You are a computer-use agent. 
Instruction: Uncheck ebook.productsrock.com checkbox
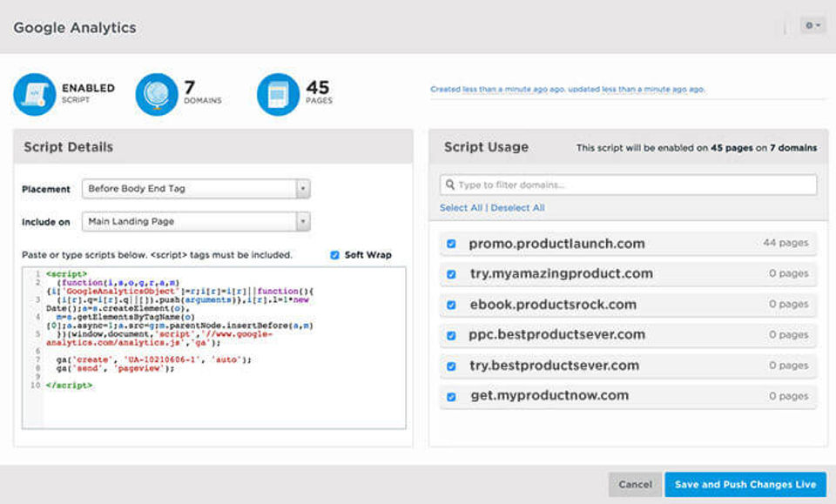(x=451, y=306)
